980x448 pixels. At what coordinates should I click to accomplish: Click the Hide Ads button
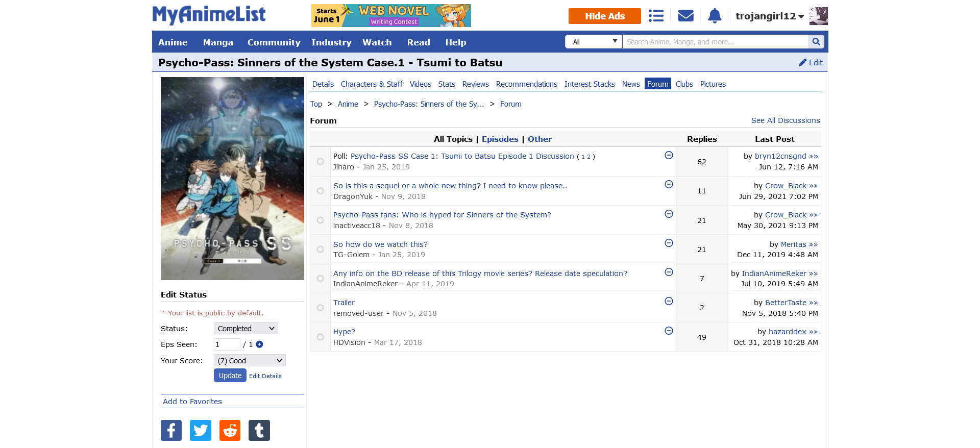(605, 16)
